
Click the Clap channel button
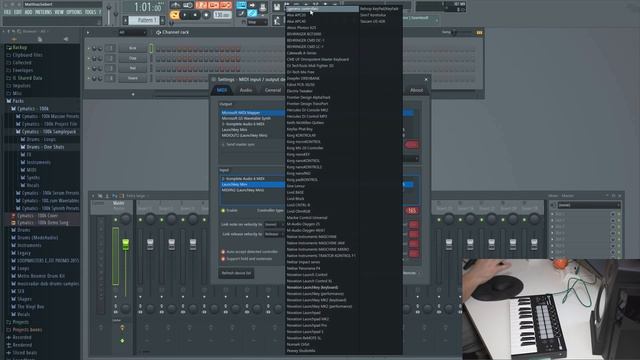pyautogui.click(x=133, y=58)
